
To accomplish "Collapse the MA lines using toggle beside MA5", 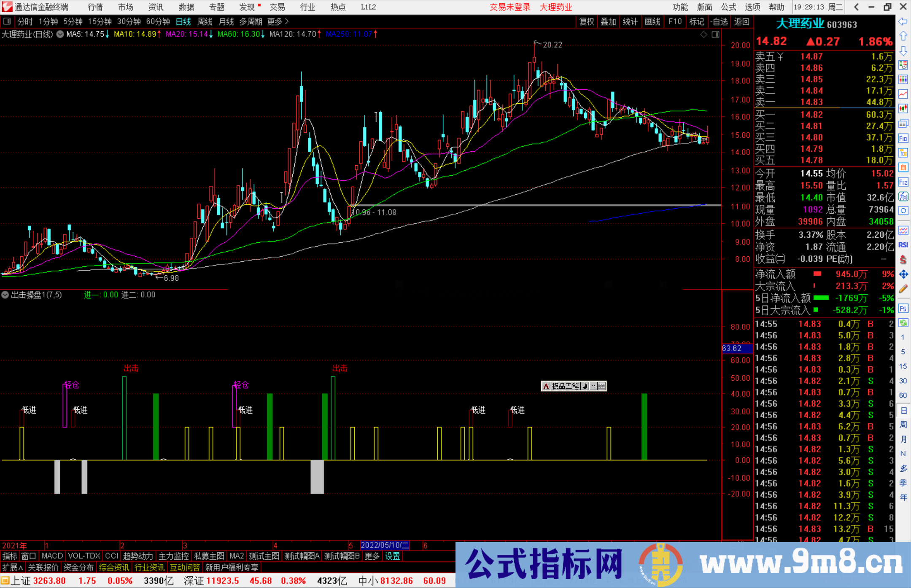I will click(x=60, y=34).
